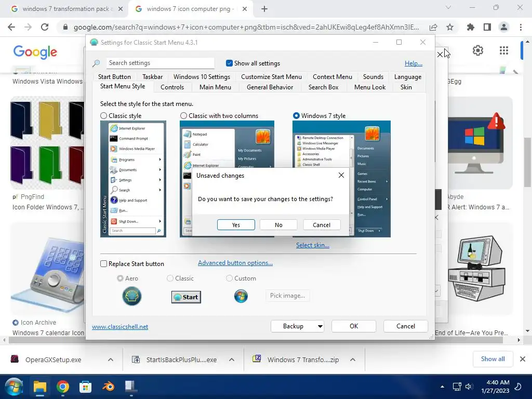532x399 pixels.
Task: Choose the Custom start button option
Action: click(229, 278)
